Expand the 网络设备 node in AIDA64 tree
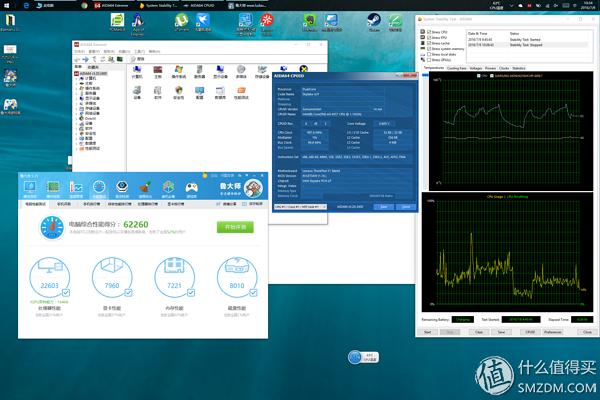 tap(77, 113)
